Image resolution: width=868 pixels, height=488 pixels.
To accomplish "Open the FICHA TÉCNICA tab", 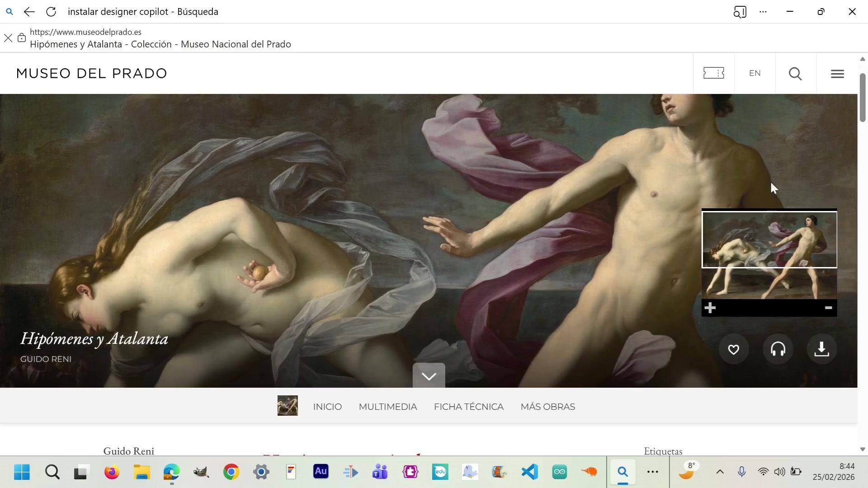I will (x=468, y=407).
